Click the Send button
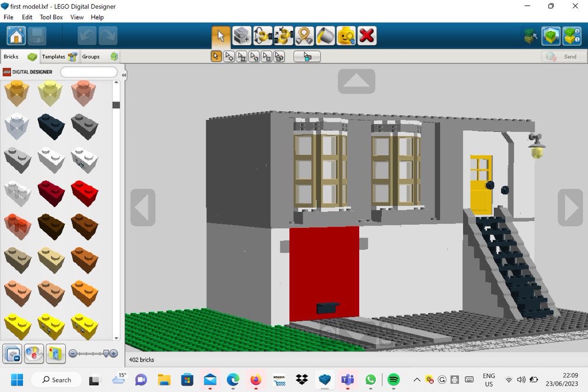 point(563,56)
